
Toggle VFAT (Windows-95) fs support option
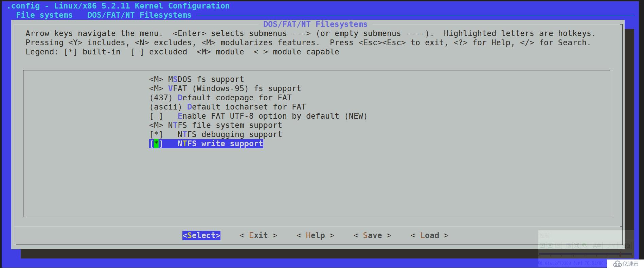(x=225, y=88)
